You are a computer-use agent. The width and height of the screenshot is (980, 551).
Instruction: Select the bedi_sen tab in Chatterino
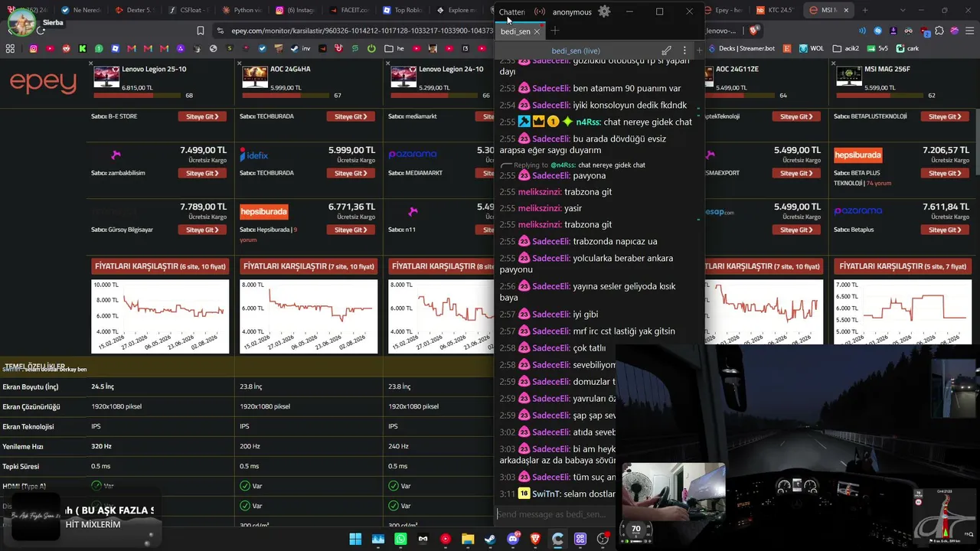pos(515,31)
